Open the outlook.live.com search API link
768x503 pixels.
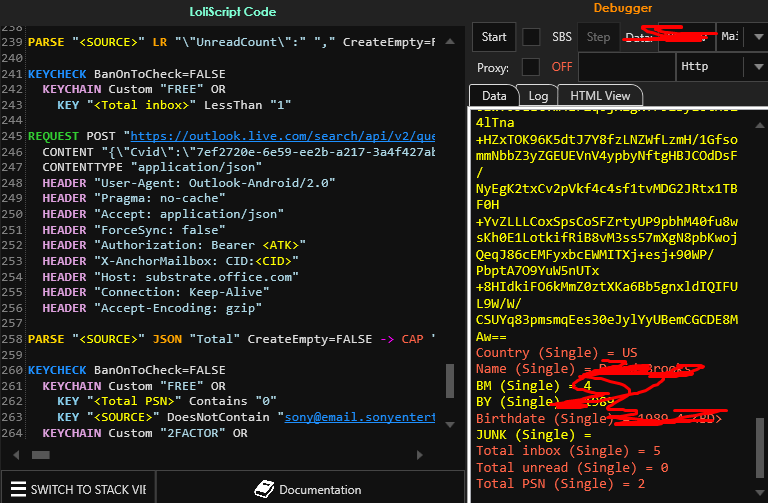(283, 136)
